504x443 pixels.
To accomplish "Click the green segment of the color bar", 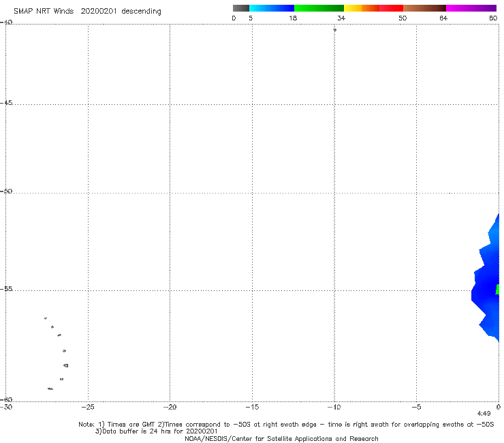I will pyautogui.click(x=319, y=8).
